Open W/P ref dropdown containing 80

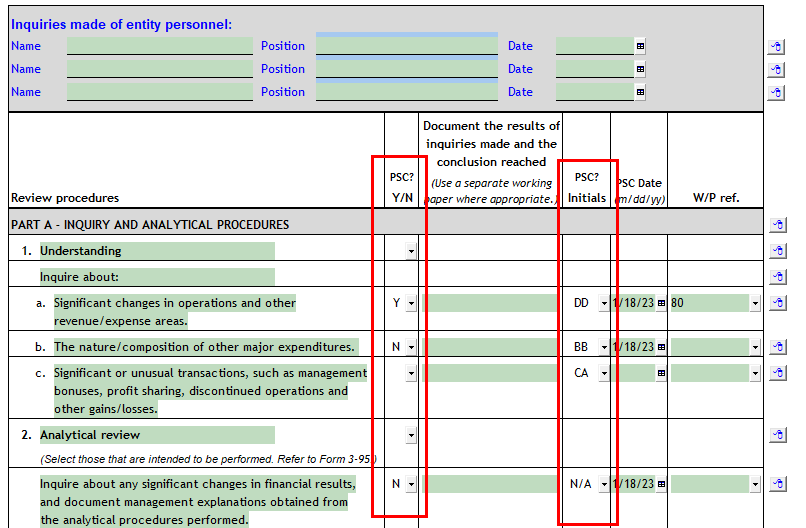point(755,303)
